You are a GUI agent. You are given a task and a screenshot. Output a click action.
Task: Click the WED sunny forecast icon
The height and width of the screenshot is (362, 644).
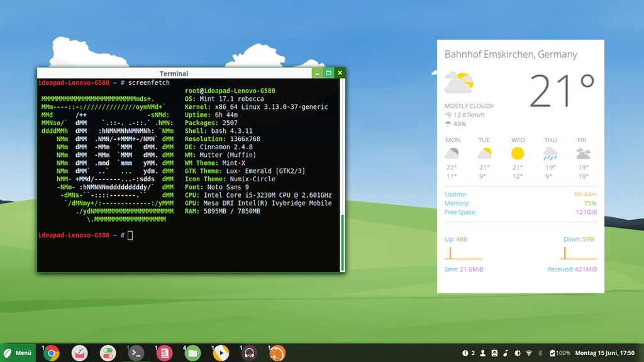click(518, 154)
